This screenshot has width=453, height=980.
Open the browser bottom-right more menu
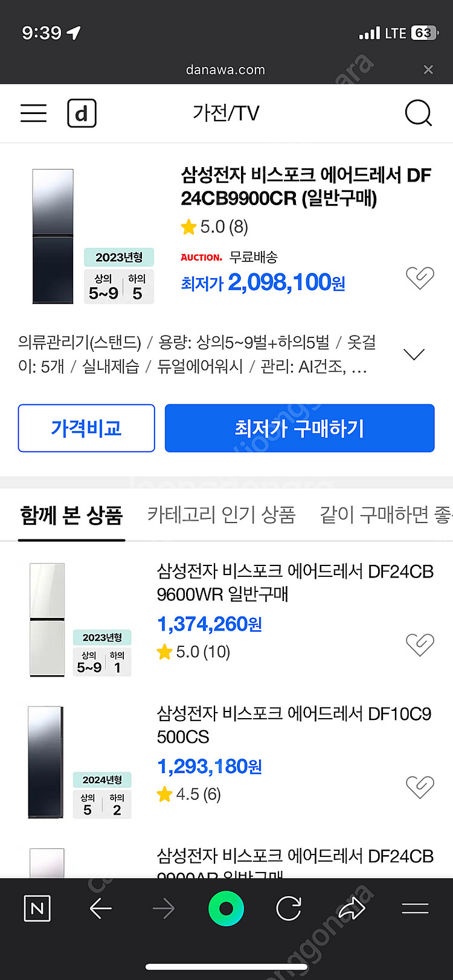[415, 908]
